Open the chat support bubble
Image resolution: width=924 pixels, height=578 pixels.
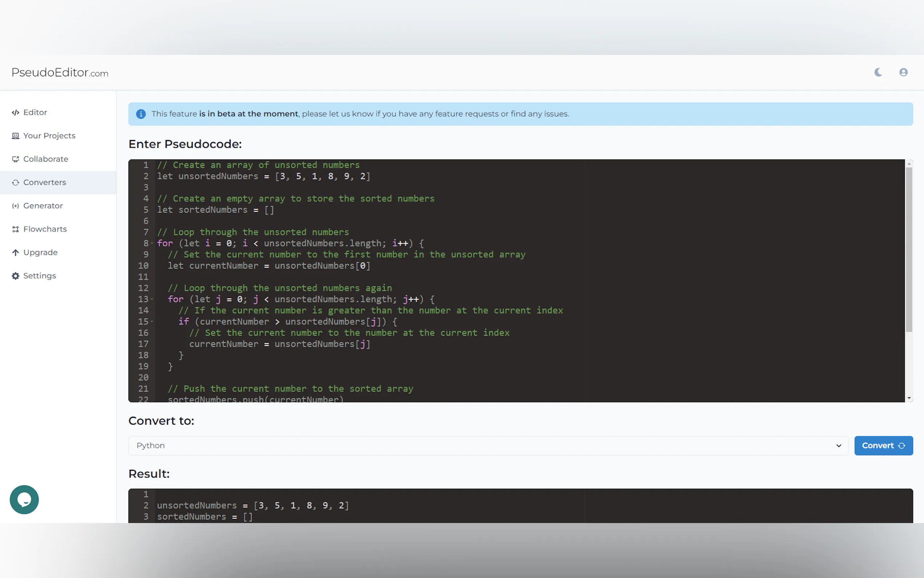(24, 499)
